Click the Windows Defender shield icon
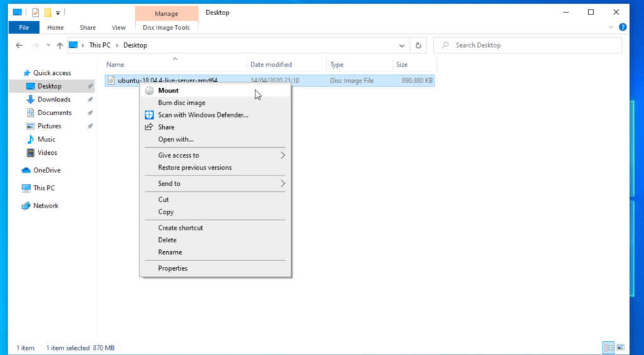The height and width of the screenshot is (355, 644). coord(150,115)
